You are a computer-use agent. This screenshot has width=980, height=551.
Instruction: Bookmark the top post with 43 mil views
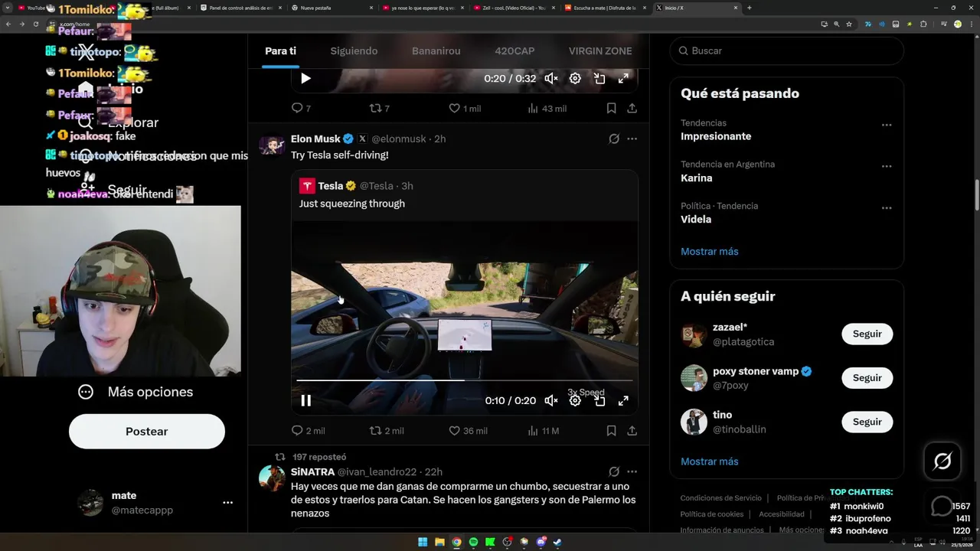pos(611,109)
